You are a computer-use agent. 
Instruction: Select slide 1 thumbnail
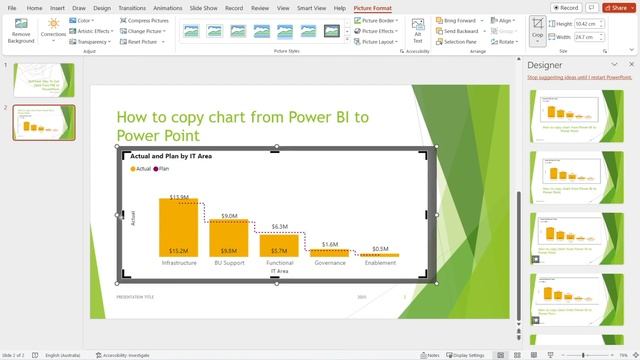(44, 80)
